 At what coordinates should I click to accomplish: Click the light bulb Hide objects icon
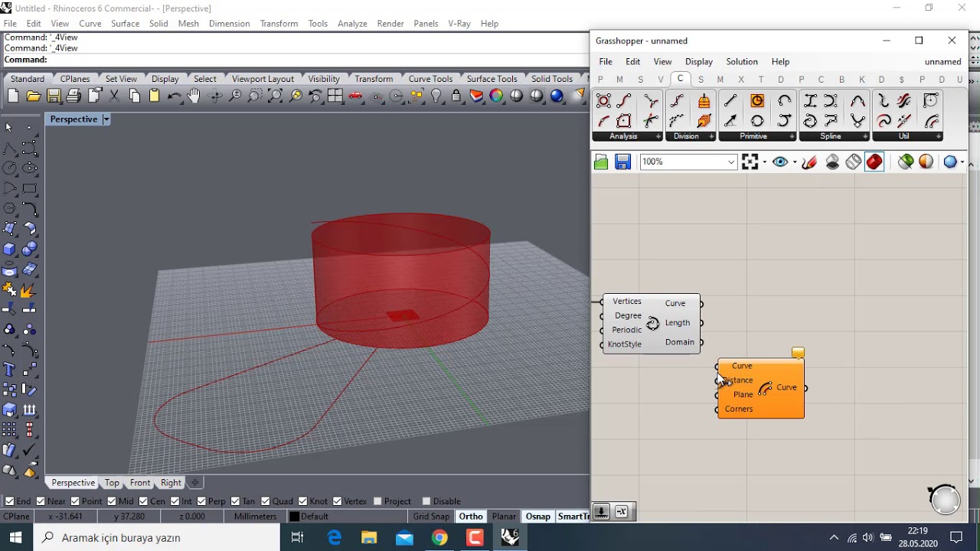pyautogui.click(x=436, y=96)
